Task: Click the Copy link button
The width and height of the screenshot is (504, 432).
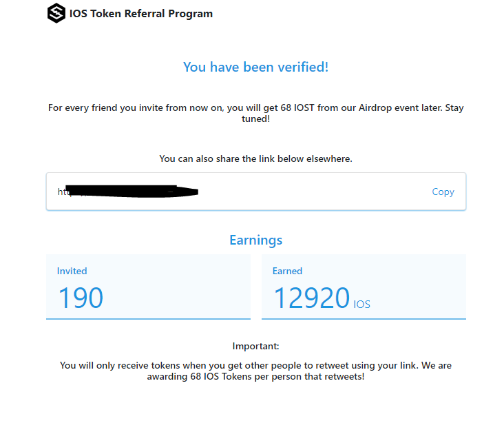Action: [443, 192]
